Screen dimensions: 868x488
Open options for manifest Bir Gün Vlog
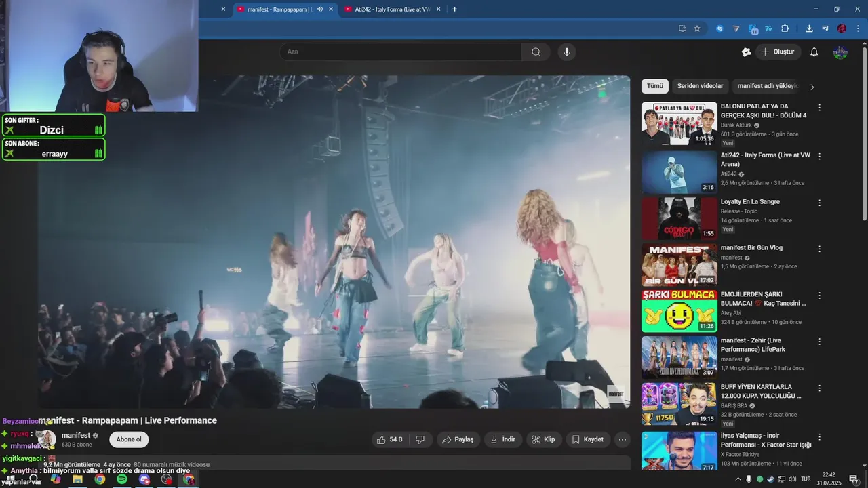pos(819,249)
